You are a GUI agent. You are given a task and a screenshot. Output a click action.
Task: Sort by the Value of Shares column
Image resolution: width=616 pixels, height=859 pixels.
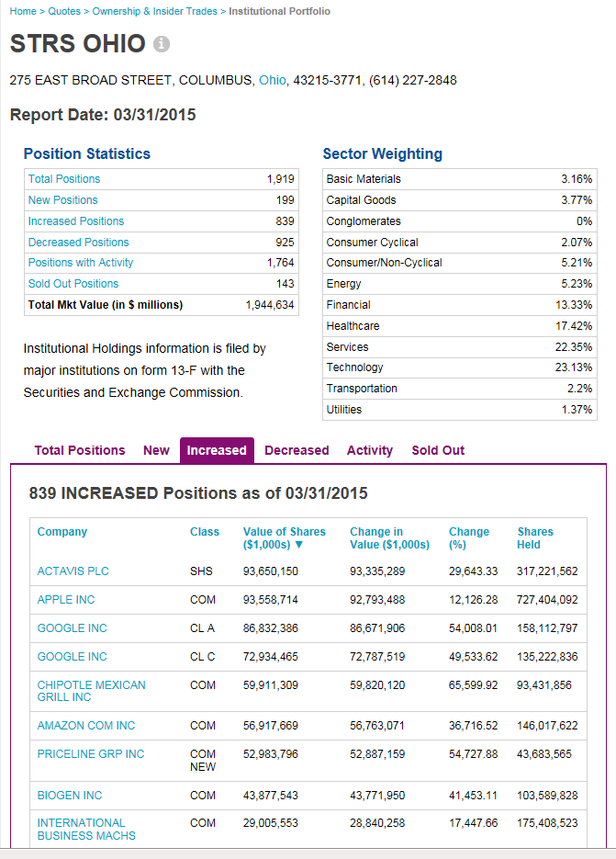coord(284,538)
